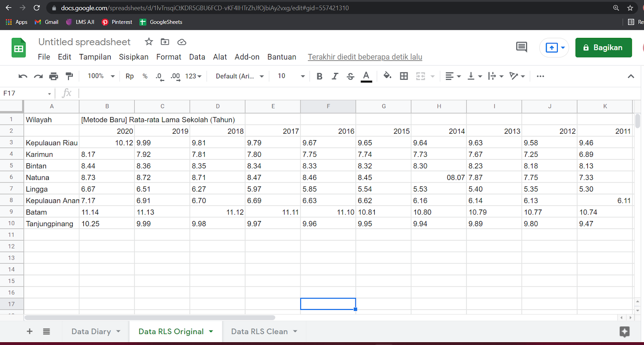644x345 pixels.
Task: Open the all sheets list icon
Action: [46, 331]
